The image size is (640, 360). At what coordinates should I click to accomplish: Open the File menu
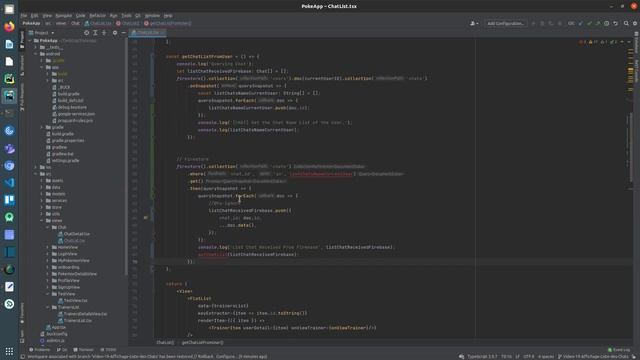click(x=24, y=16)
